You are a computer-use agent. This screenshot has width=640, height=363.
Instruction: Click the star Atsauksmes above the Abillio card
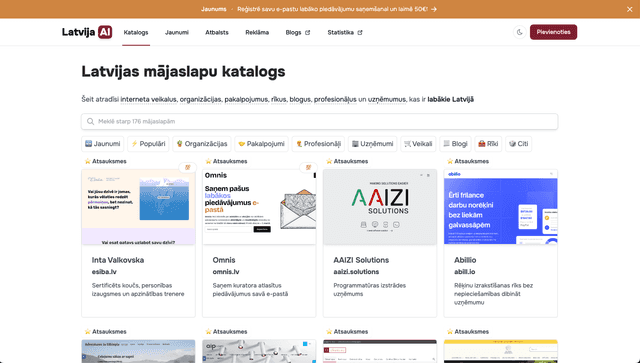(468, 161)
